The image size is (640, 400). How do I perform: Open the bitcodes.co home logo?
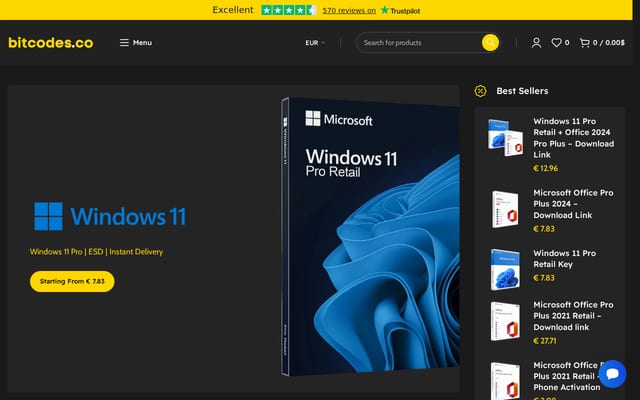(x=51, y=42)
